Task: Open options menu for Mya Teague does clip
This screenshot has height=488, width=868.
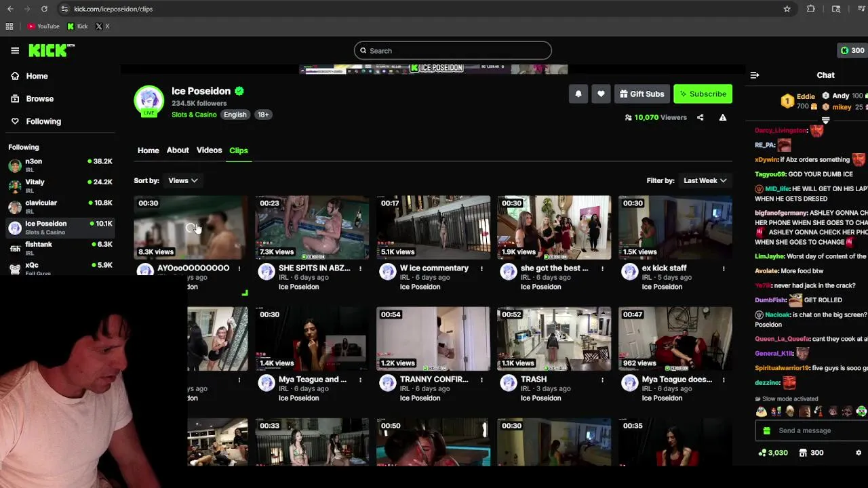Action: (724, 380)
